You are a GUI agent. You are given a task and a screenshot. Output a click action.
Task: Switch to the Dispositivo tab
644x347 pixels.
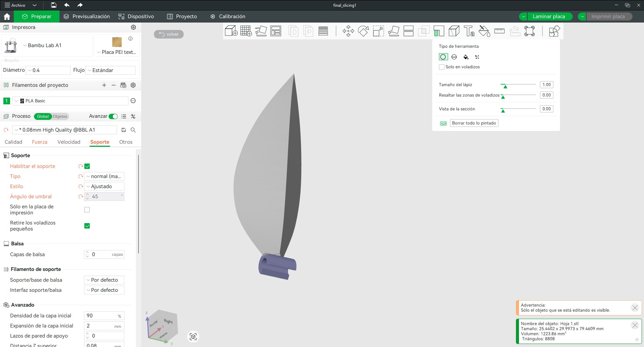click(136, 16)
